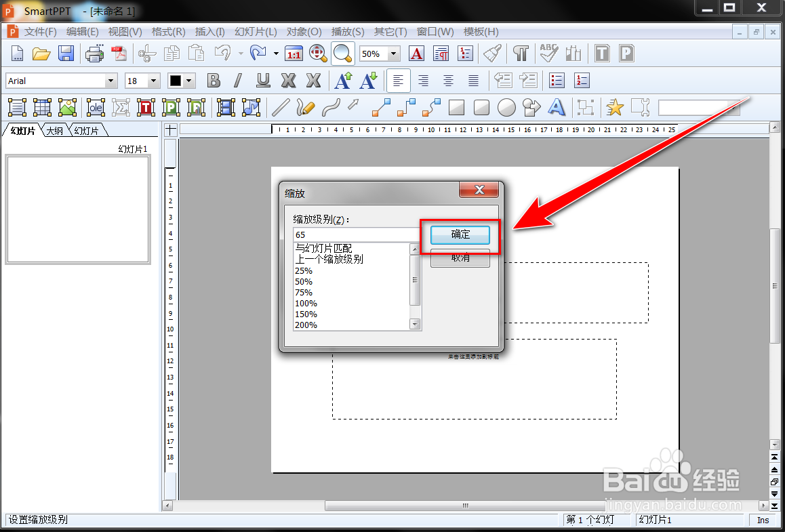Increase font size with A up-arrow icon
The image size is (785, 532).
[x=344, y=81]
